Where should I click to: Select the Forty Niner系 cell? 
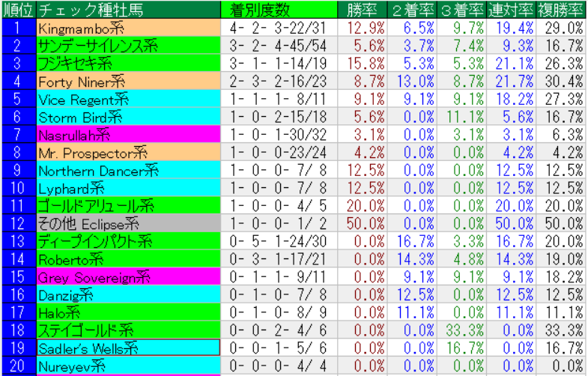(127, 81)
